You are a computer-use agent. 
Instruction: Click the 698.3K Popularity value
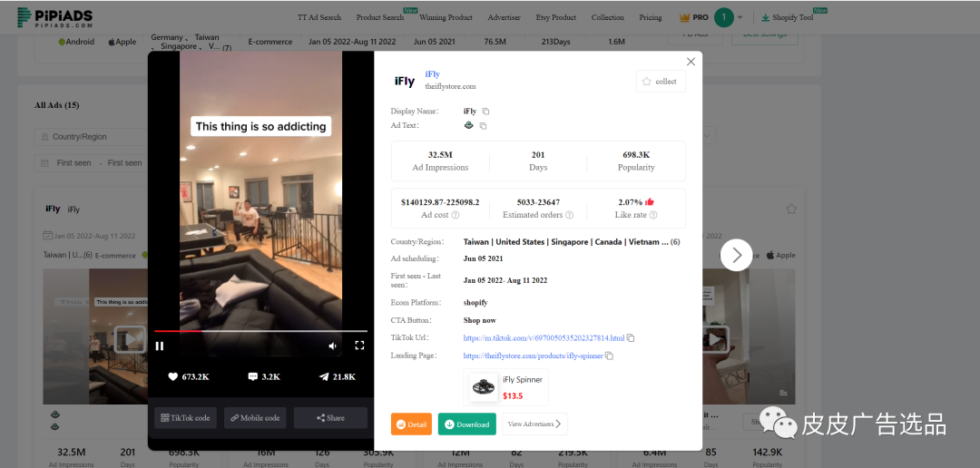point(636,154)
